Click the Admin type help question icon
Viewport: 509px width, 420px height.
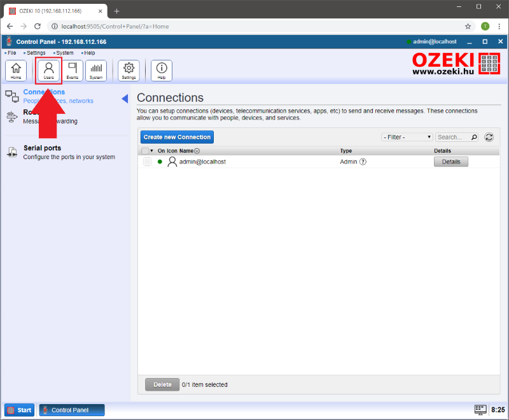coord(363,162)
